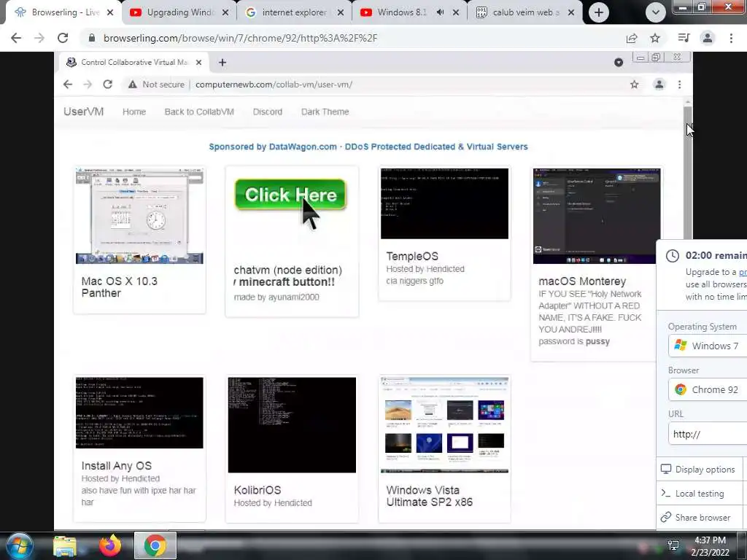Open inner Chrome three-dot menu
This screenshot has width=747, height=560.
pos(679,85)
